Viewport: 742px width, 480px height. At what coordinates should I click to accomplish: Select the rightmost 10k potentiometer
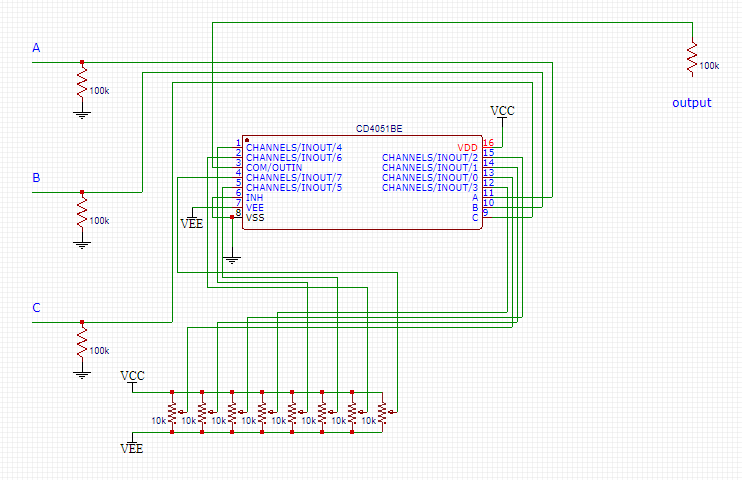(382, 411)
